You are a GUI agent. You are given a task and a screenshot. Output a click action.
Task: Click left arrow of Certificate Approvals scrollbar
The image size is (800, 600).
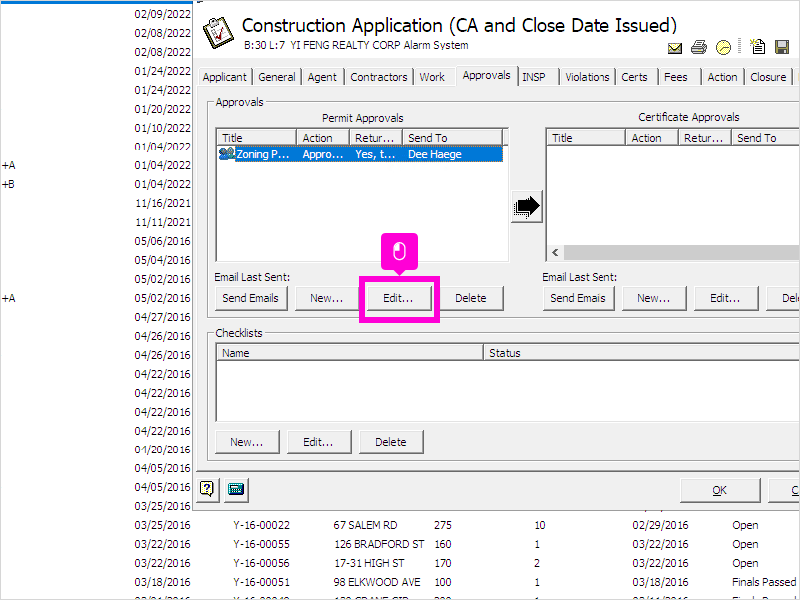555,253
